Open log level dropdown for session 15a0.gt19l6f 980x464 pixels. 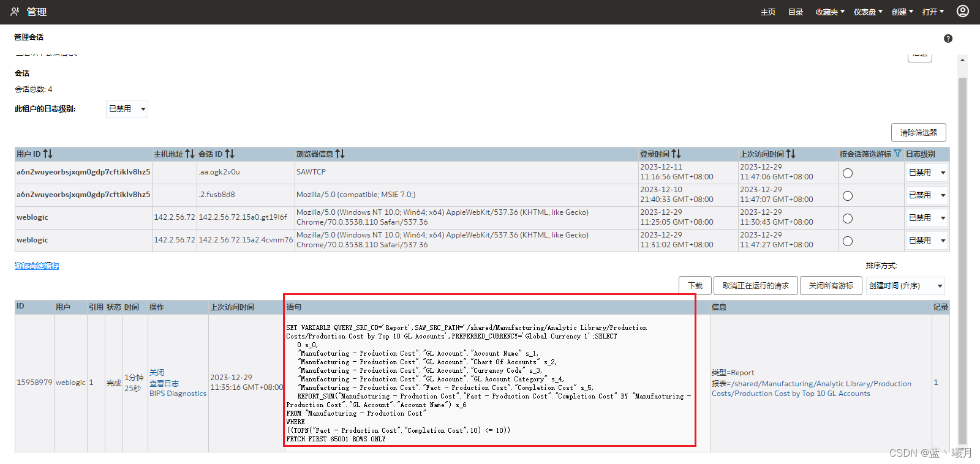pos(927,218)
